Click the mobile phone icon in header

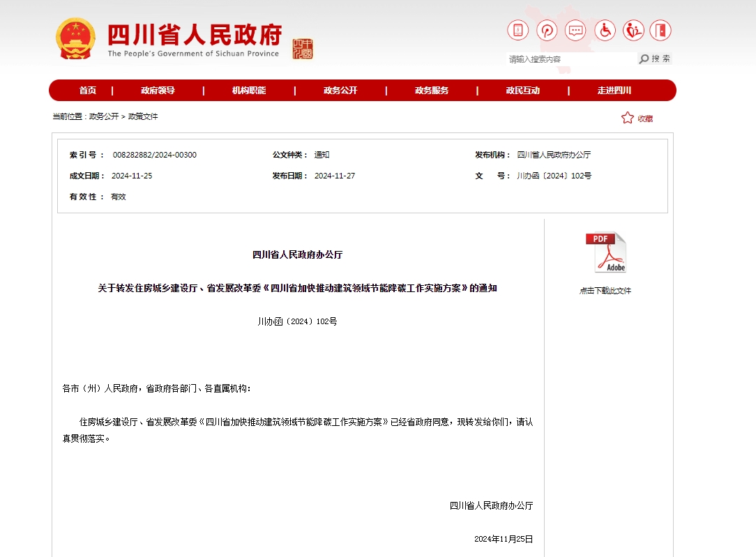[517, 30]
